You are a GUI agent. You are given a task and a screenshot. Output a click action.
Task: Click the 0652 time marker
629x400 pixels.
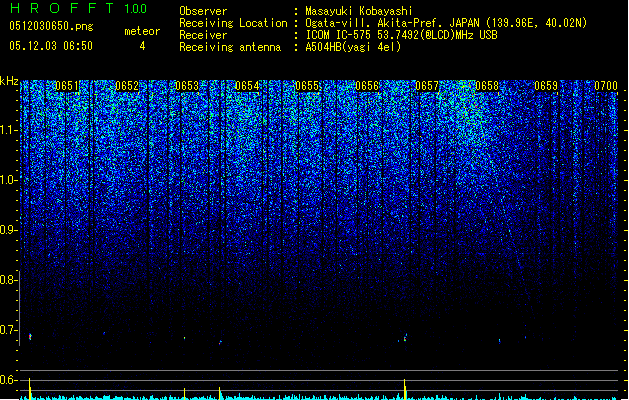click(127, 86)
